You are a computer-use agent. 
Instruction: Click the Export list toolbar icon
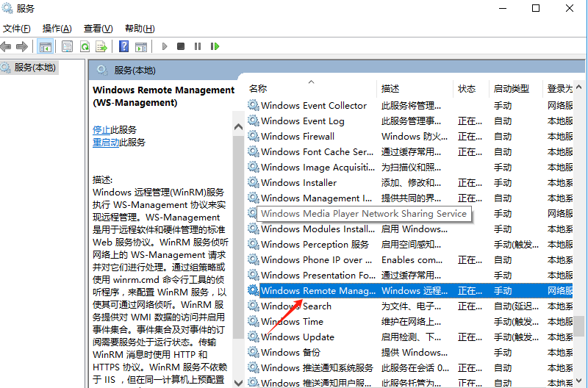click(x=101, y=46)
